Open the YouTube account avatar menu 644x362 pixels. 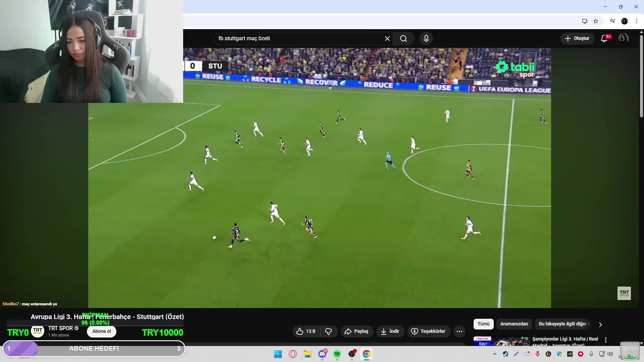(623, 38)
